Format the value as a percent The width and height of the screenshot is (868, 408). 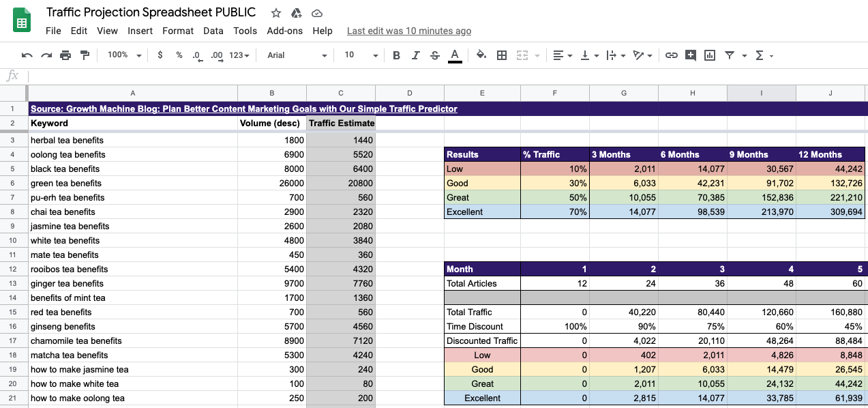179,55
